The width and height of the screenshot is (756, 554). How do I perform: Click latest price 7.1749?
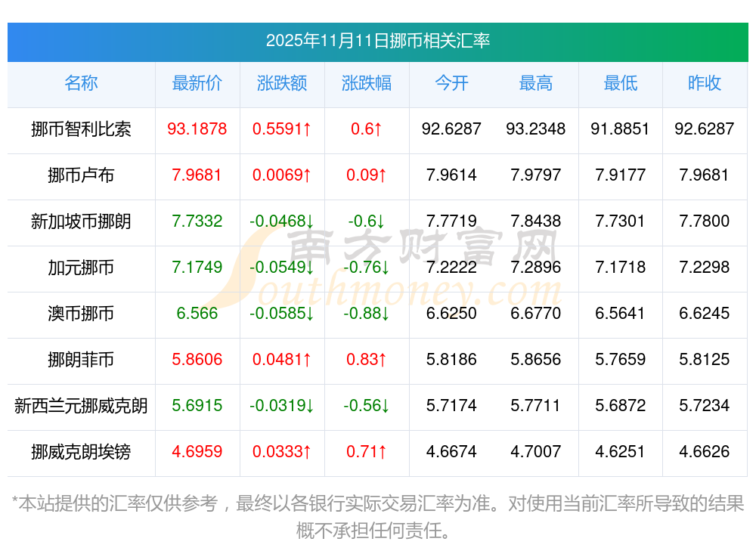197,267
